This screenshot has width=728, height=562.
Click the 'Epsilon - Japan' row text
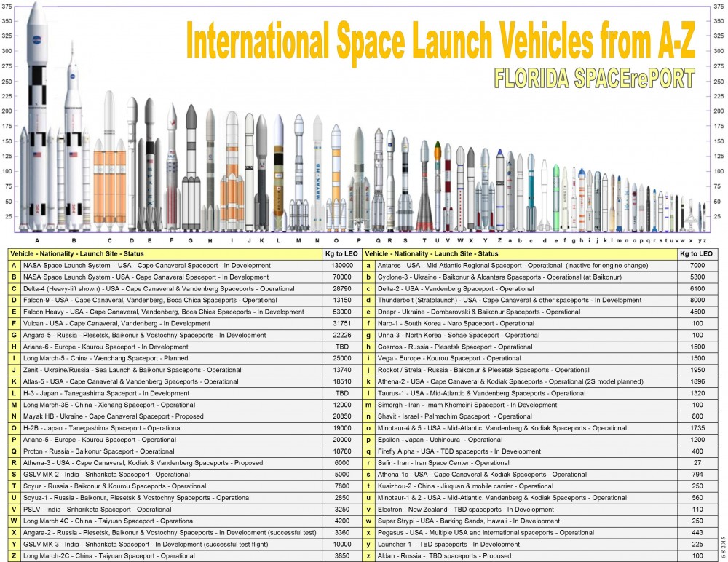440,440
